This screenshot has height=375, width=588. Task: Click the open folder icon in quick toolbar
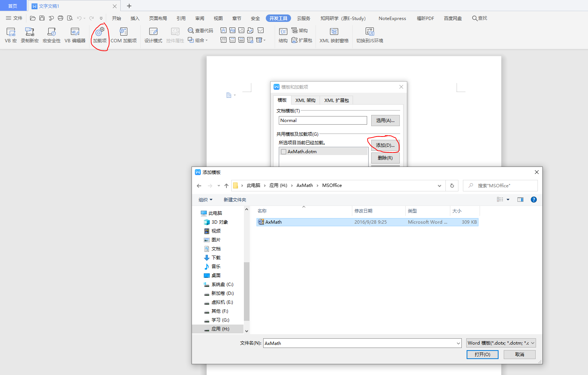click(33, 18)
